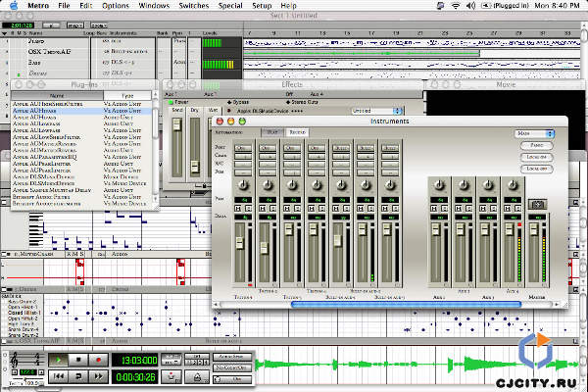Click the Triton-1 pan knob
Viewport: 588px width, 392px height.
[x=243, y=184]
